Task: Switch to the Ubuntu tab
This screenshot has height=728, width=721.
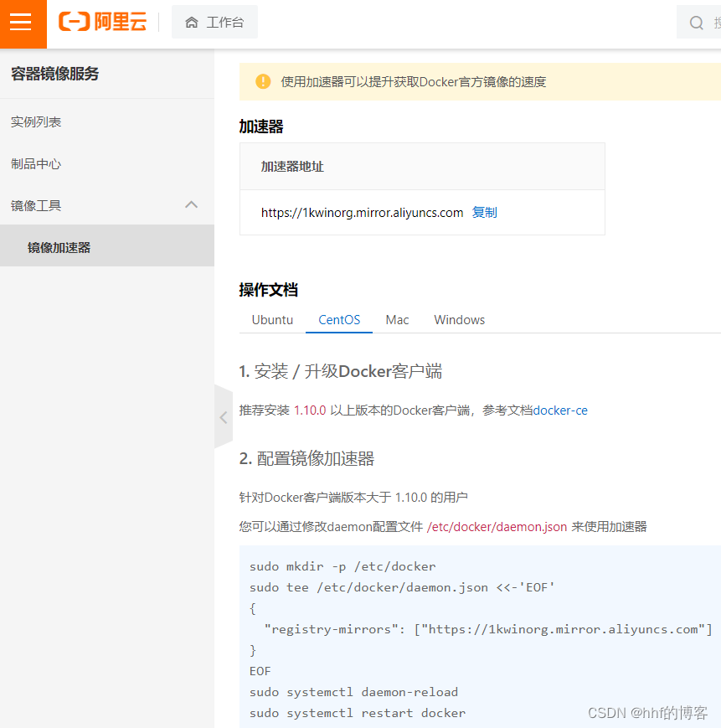Action: pyautogui.click(x=272, y=319)
